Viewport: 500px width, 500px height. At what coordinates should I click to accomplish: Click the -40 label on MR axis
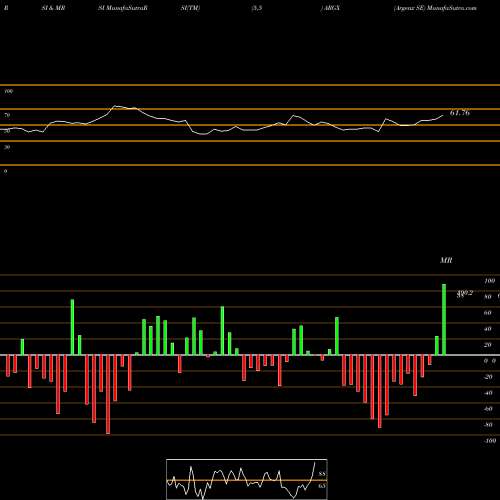coord(488,393)
